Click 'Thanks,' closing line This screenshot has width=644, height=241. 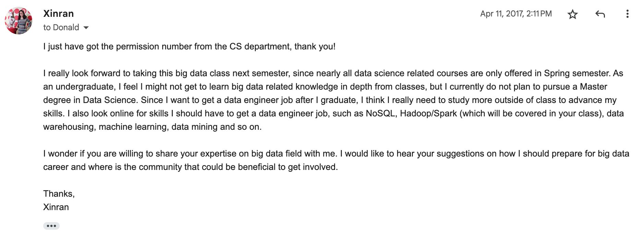59,194
